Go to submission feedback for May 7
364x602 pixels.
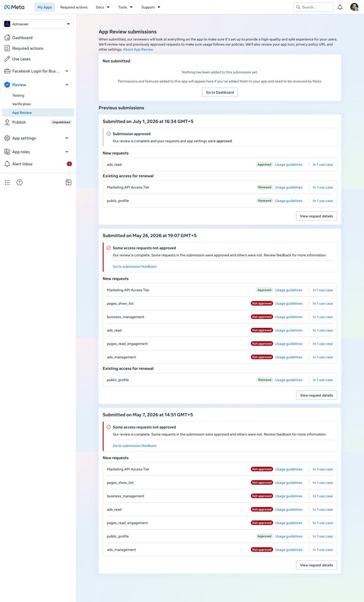point(135,446)
